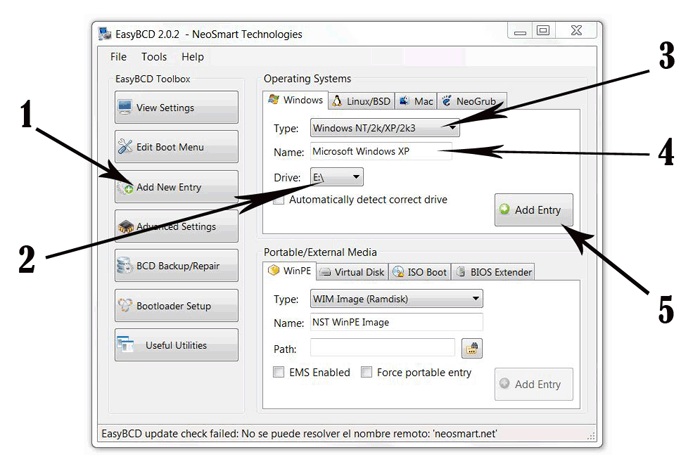The height and width of the screenshot is (464, 700).
Task: Click the disk icon on Virtual Disk tab
Action: [326, 272]
